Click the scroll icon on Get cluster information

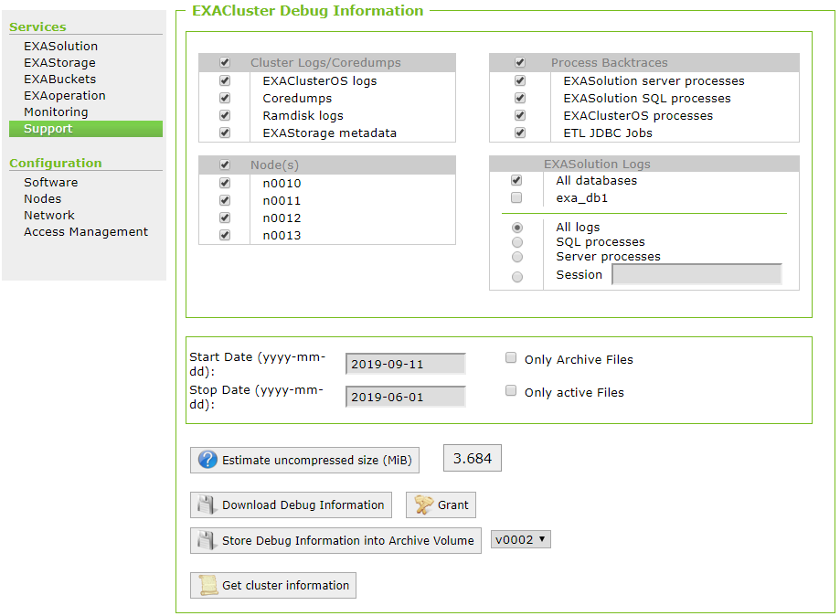click(x=207, y=585)
